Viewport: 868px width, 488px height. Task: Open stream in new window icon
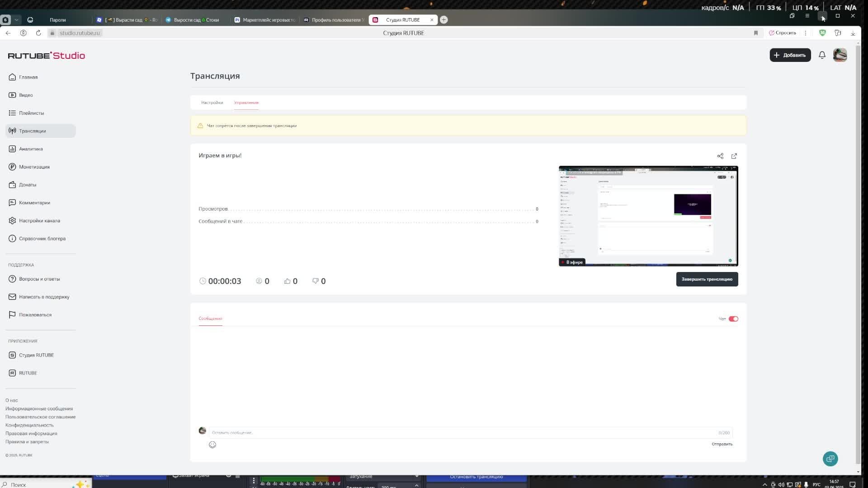coord(734,156)
